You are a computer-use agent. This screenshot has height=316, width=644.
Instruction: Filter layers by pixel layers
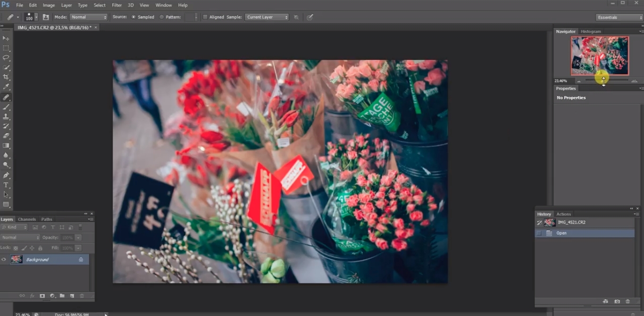click(35, 227)
